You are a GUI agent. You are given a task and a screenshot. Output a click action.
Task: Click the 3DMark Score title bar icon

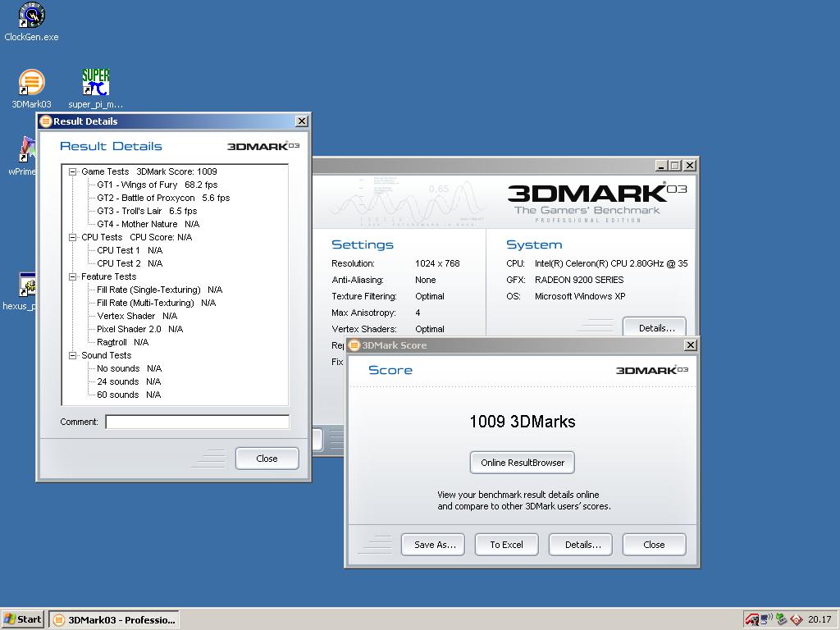(x=354, y=345)
